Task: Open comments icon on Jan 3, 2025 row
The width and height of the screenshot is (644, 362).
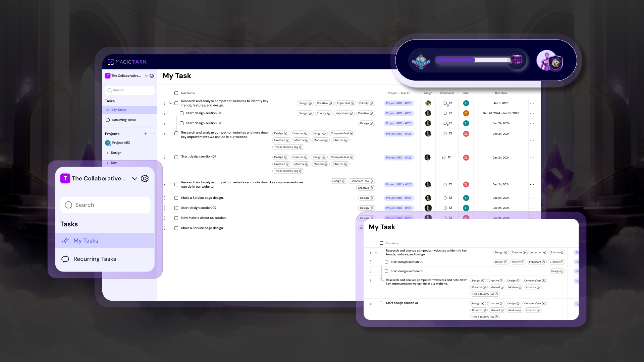Action: 445,103
